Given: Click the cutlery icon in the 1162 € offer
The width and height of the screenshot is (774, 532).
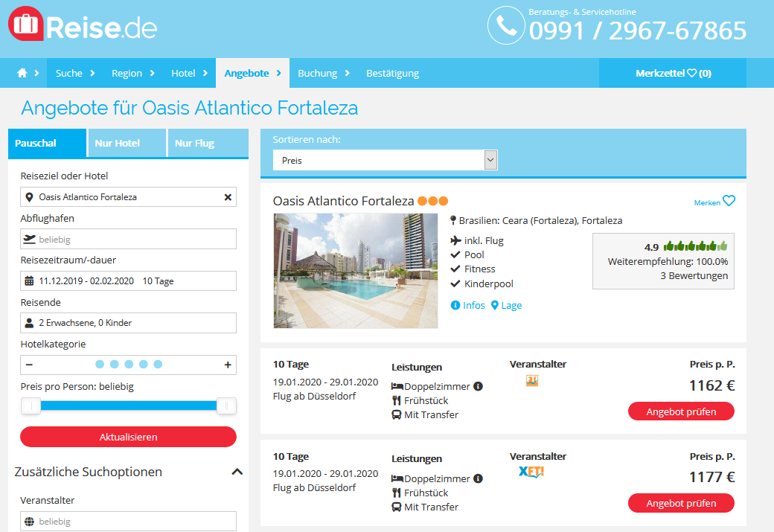Looking at the screenshot, I should tap(397, 400).
